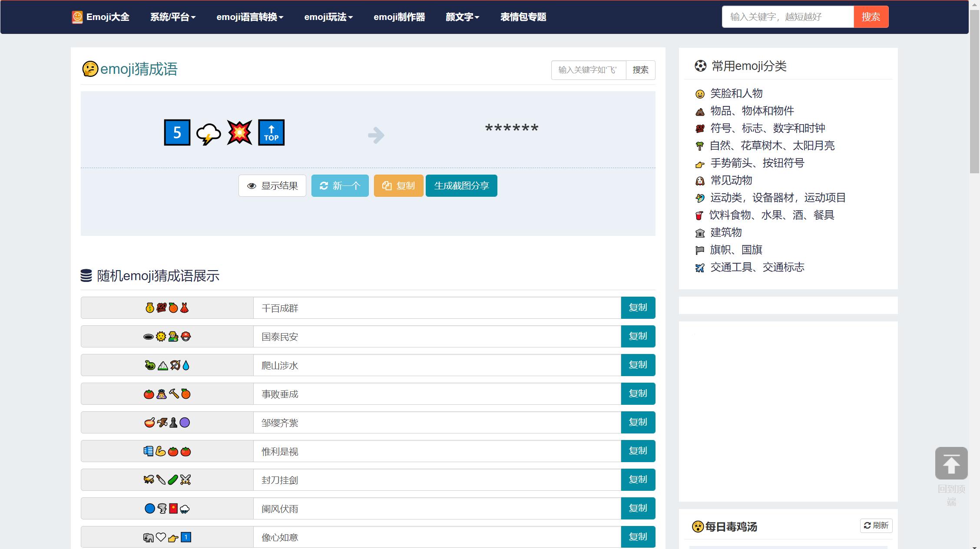Refresh the 每日毒鸡汤 panel

pos(876,526)
